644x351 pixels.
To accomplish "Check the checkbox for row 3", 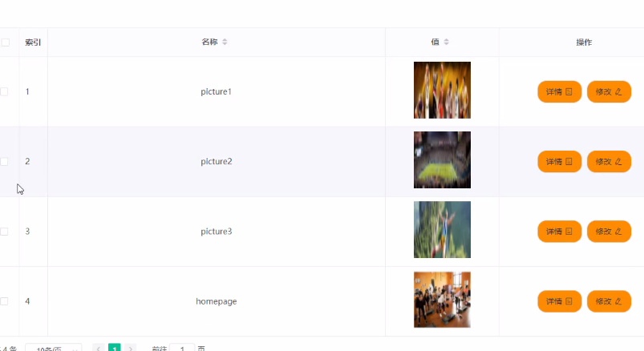I will coord(4,232).
